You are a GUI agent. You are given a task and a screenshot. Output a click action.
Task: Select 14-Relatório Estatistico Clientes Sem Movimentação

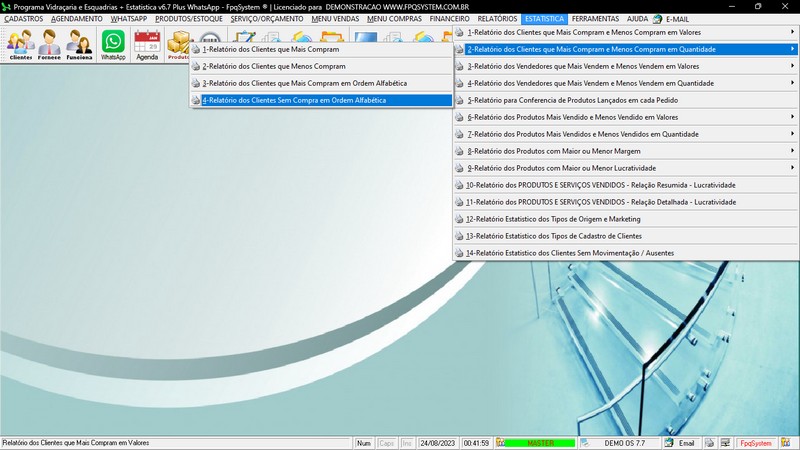pyautogui.click(x=626, y=253)
